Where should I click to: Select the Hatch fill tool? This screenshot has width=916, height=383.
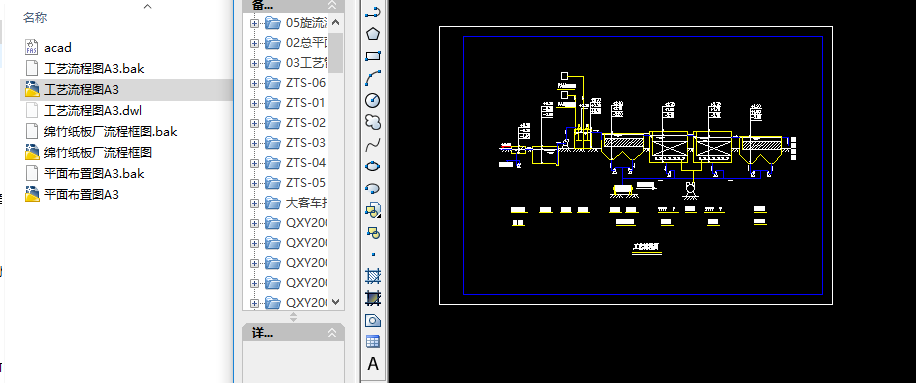373,276
